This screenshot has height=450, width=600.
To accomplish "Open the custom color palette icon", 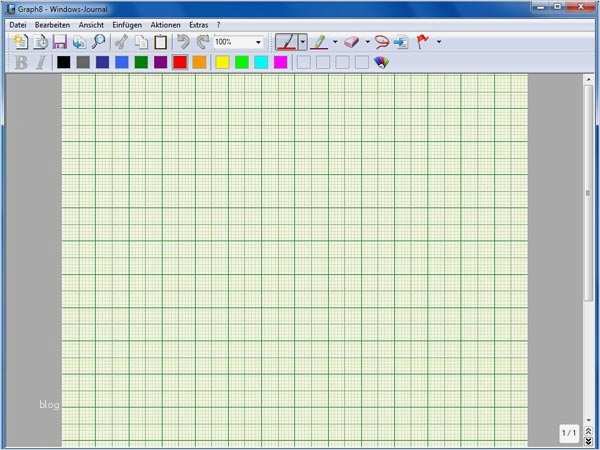I will (x=382, y=62).
